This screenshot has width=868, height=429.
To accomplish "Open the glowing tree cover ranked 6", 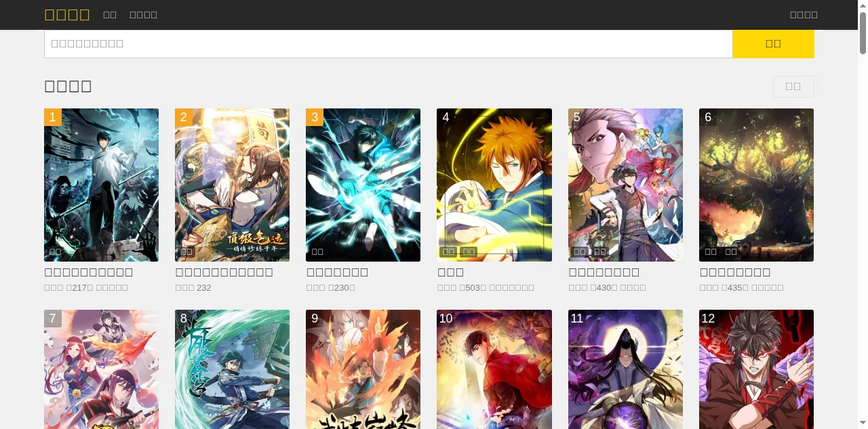I will [756, 185].
